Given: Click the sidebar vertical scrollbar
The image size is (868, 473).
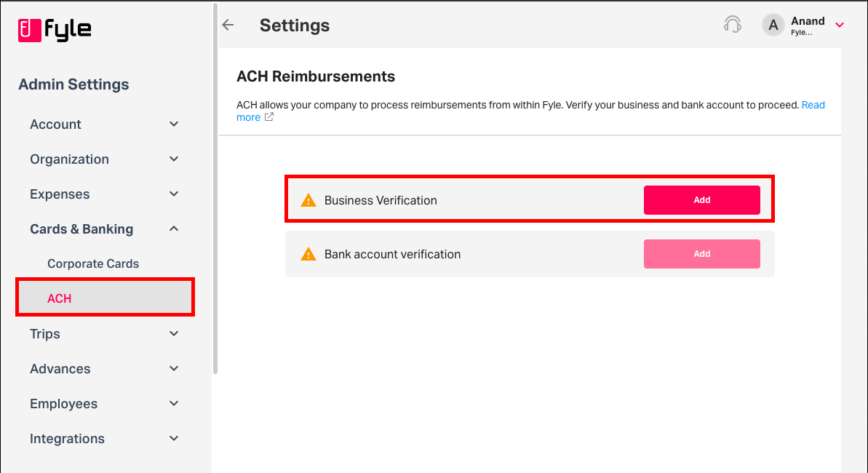Looking at the screenshot, I should point(215,189).
